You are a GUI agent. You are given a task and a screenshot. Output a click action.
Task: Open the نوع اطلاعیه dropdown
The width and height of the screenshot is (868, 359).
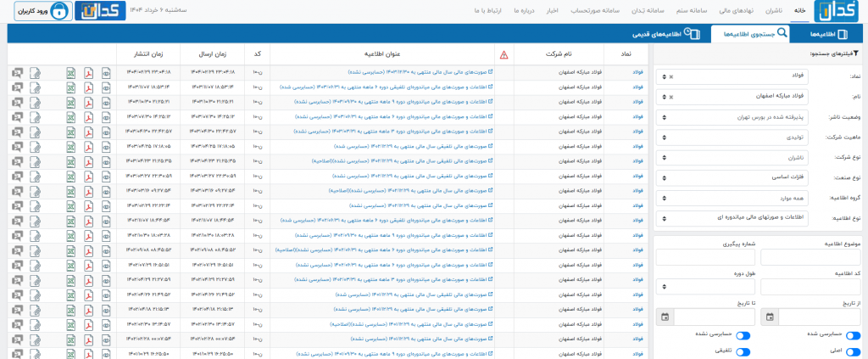(x=732, y=218)
